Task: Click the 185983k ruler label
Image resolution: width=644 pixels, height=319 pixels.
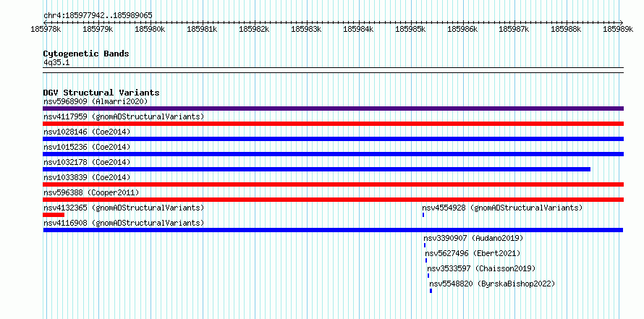Action: (x=306, y=29)
